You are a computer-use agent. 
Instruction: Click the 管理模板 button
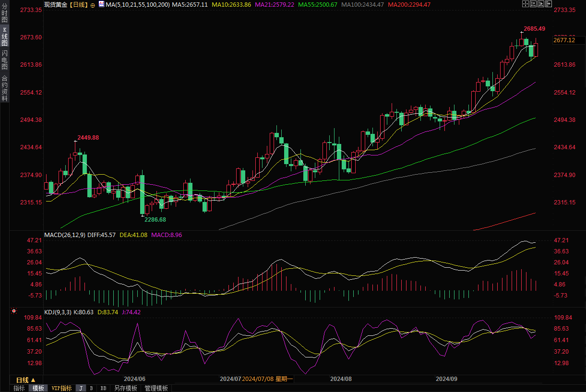click(x=156, y=388)
